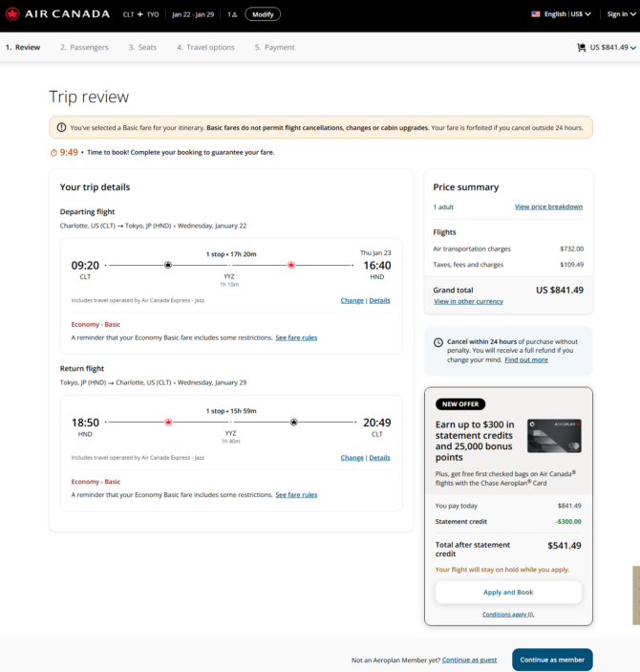Screen dimensions: 640x672
Task: See fare rules for return flight
Action: (x=296, y=494)
